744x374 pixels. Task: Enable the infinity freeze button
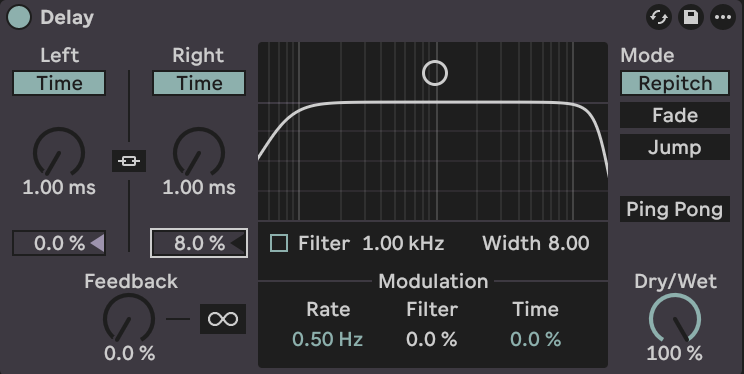pos(223,319)
